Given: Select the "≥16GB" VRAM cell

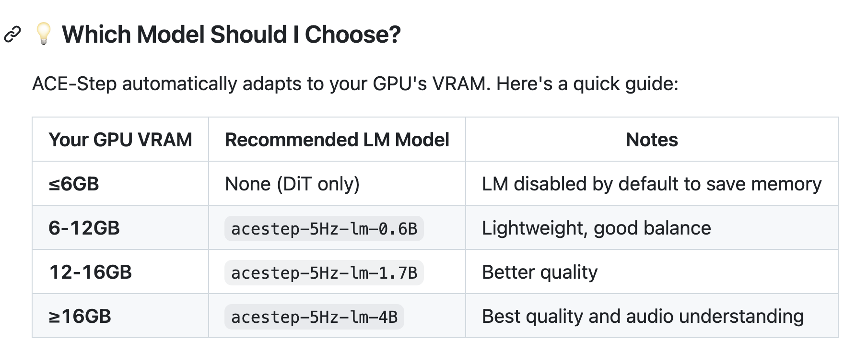Looking at the screenshot, I should 80,317.
